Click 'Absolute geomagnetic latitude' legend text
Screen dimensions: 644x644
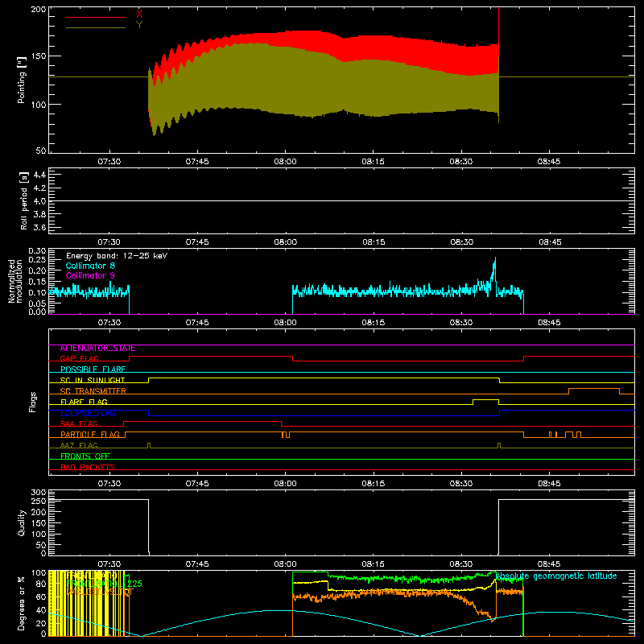[x=556, y=576]
